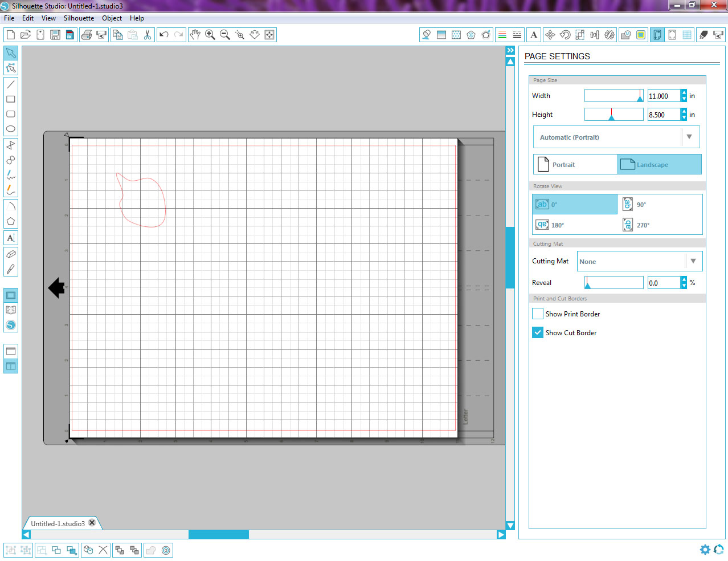Uncheck Show Cut Border checkbox
This screenshot has width=728, height=561.
pyautogui.click(x=538, y=332)
